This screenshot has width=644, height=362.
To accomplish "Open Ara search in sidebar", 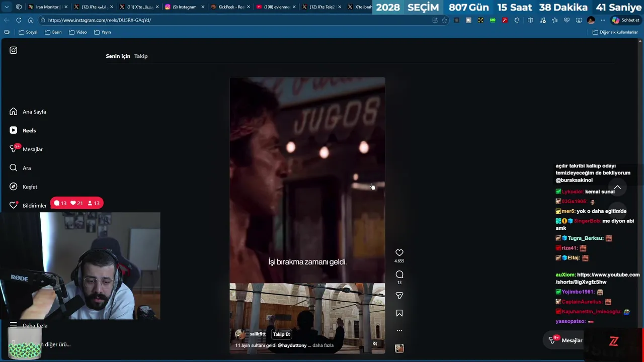I will (20, 168).
